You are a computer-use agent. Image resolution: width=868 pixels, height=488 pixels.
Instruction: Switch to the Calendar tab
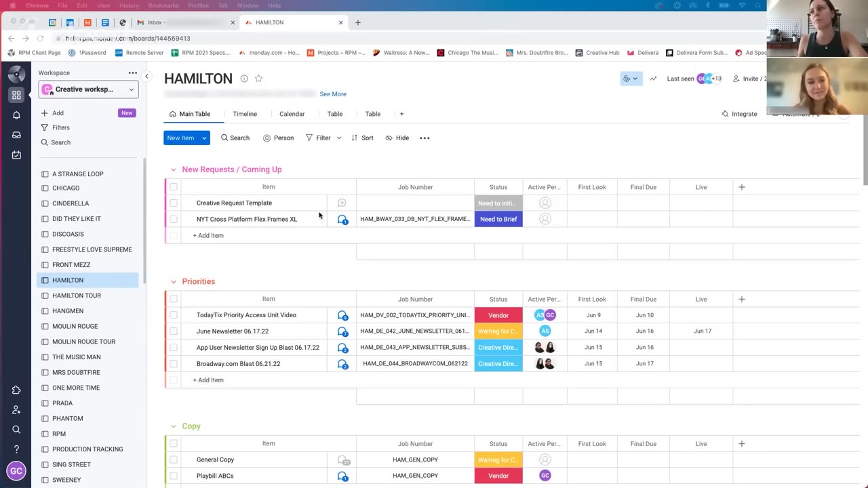[292, 114]
